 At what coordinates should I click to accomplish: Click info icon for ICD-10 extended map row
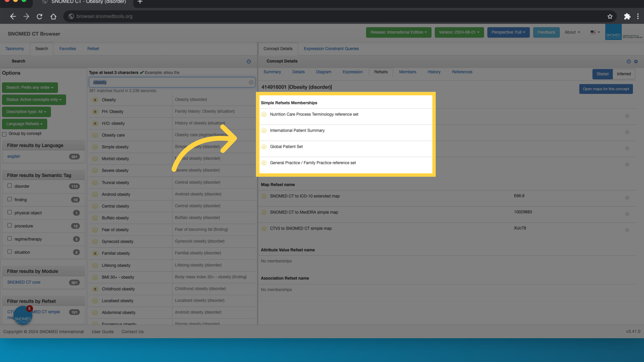(627, 198)
